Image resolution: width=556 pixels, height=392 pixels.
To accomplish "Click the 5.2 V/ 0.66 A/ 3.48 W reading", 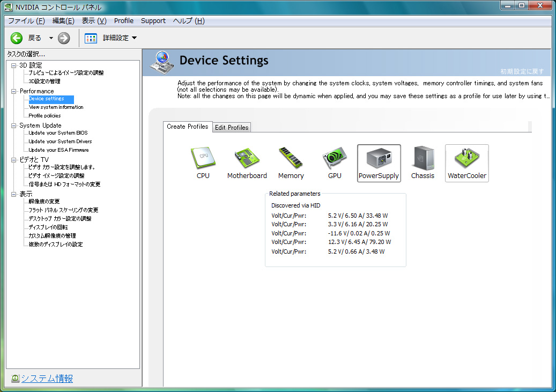I will [x=357, y=252].
